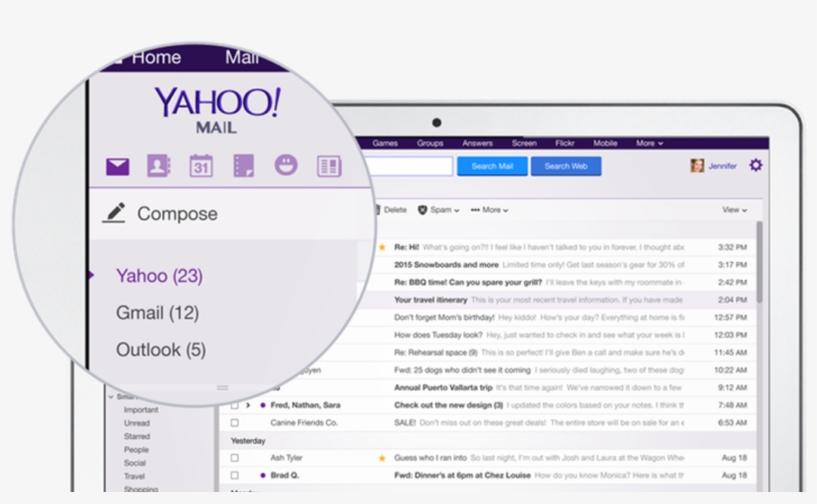
Task: Open the Mail envelope icon in magnified view
Action: (118, 166)
